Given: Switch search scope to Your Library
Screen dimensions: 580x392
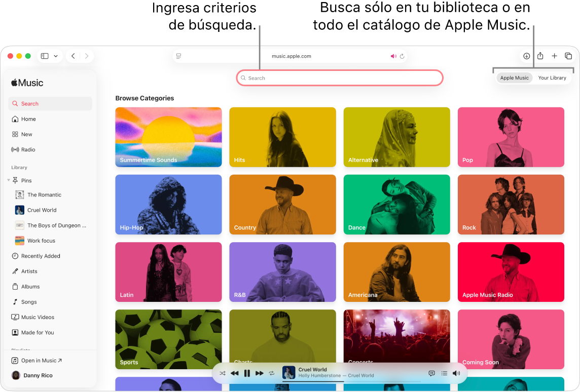Looking at the screenshot, I should pyautogui.click(x=552, y=78).
